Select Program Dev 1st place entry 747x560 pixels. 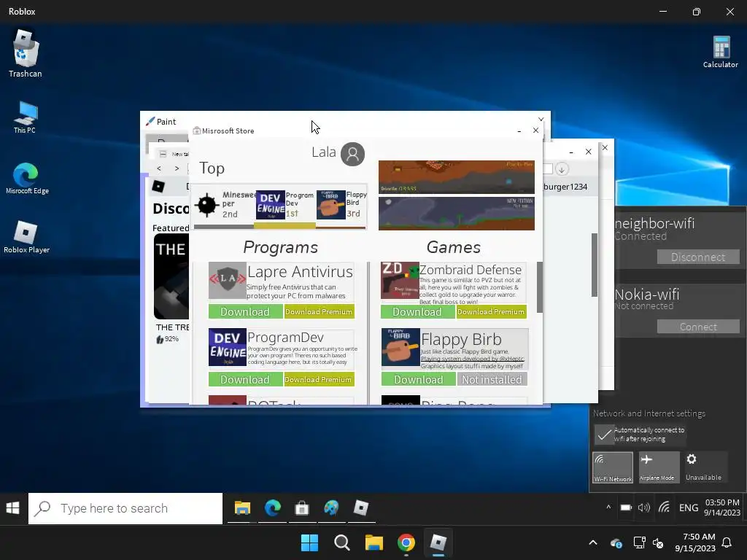285,205
